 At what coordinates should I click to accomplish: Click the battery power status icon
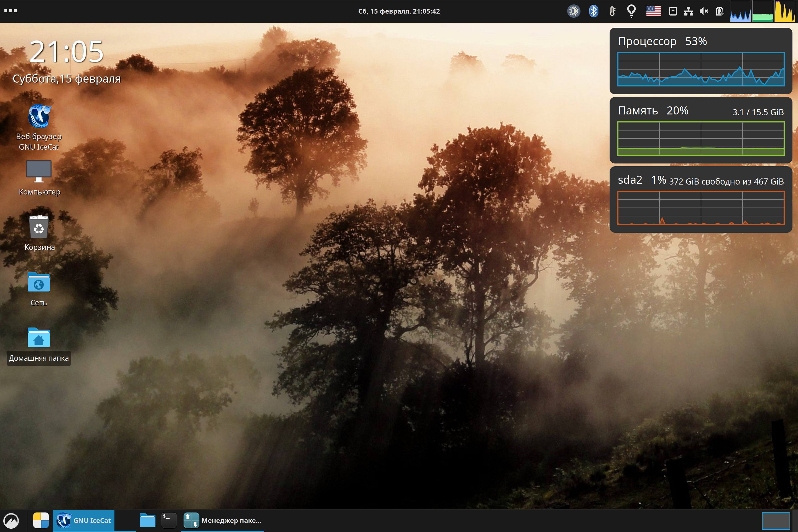pos(720,11)
